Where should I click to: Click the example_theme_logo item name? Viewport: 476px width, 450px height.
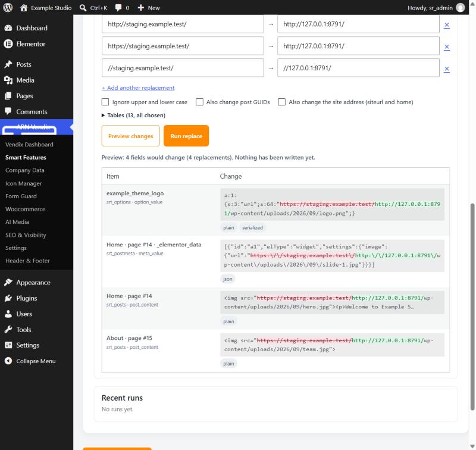pyautogui.click(x=135, y=193)
